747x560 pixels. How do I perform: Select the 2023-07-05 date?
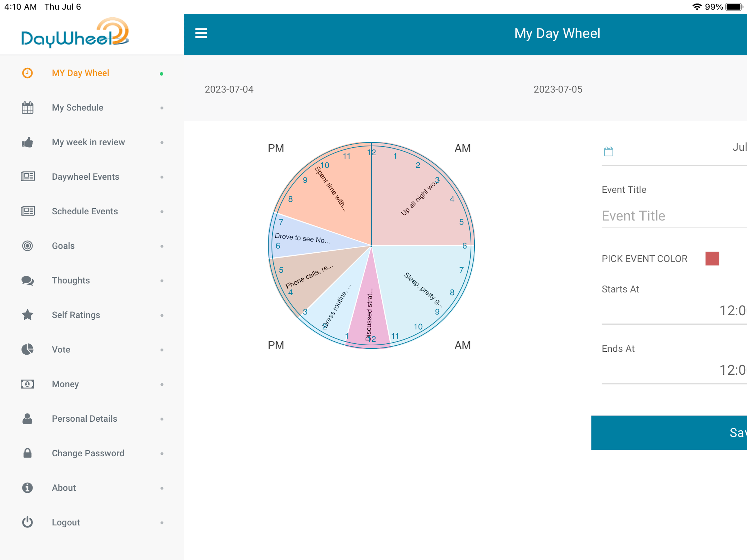tap(558, 89)
